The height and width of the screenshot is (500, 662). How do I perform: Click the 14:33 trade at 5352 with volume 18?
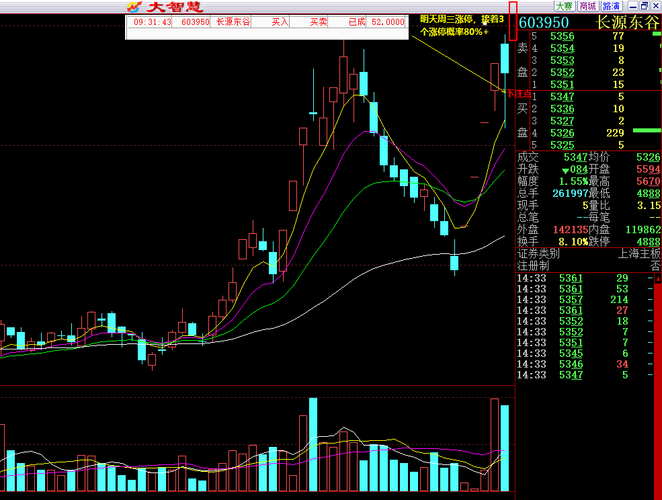[x=585, y=321]
